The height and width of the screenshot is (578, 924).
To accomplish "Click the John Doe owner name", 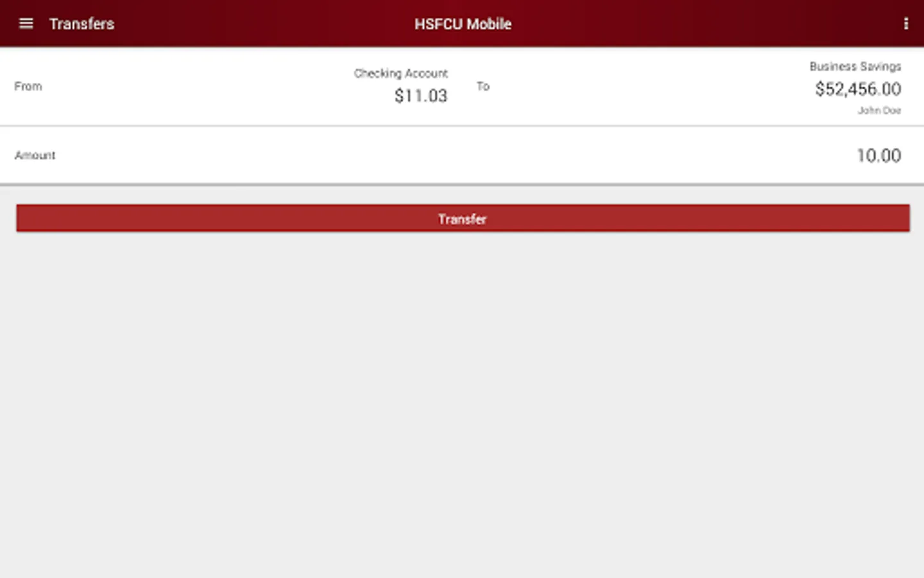I will tap(879, 110).
